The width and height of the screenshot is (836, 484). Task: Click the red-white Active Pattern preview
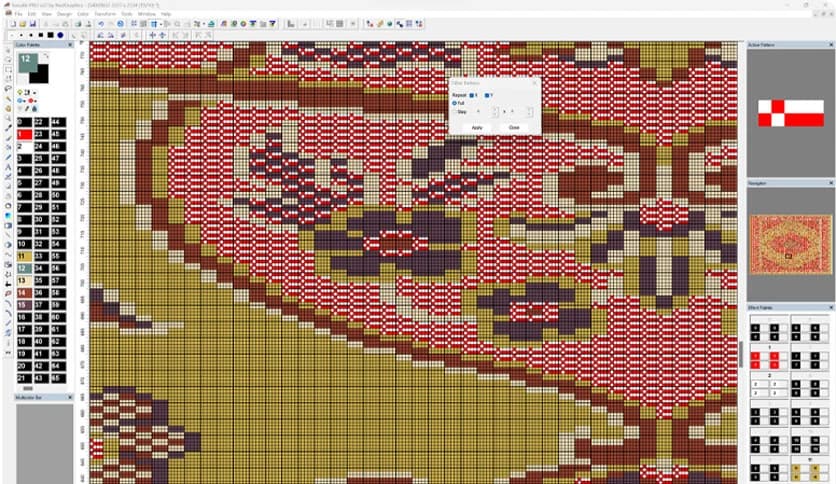click(x=791, y=113)
